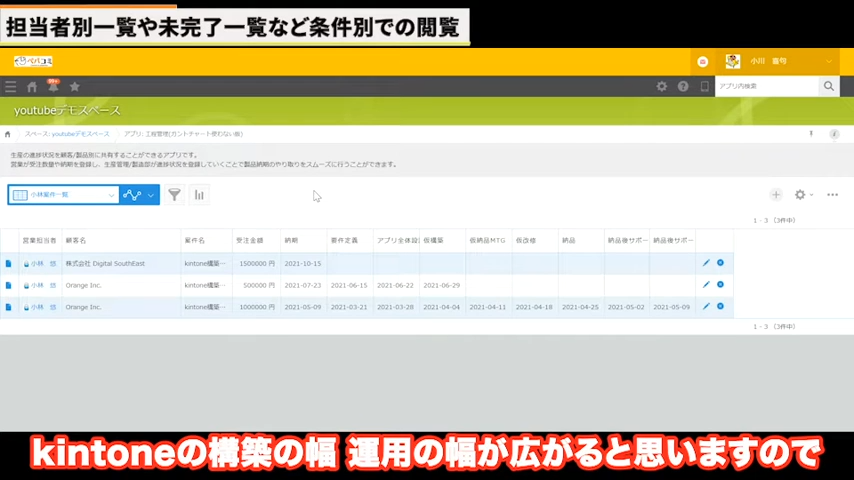Edit the 2021-05-09 record with pencil
Viewport: 854px width, 480px height.
pyautogui.click(x=706, y=306)
